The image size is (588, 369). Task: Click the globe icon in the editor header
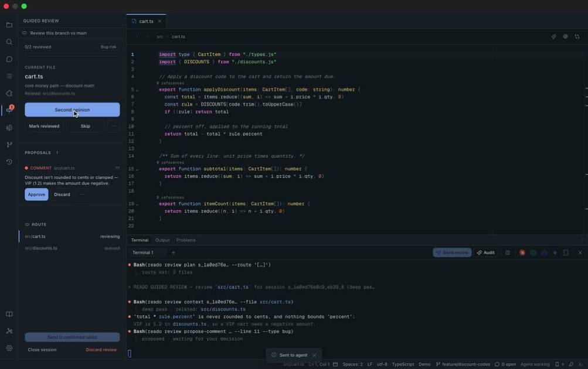pyautogui.click(x=566, y=36)
